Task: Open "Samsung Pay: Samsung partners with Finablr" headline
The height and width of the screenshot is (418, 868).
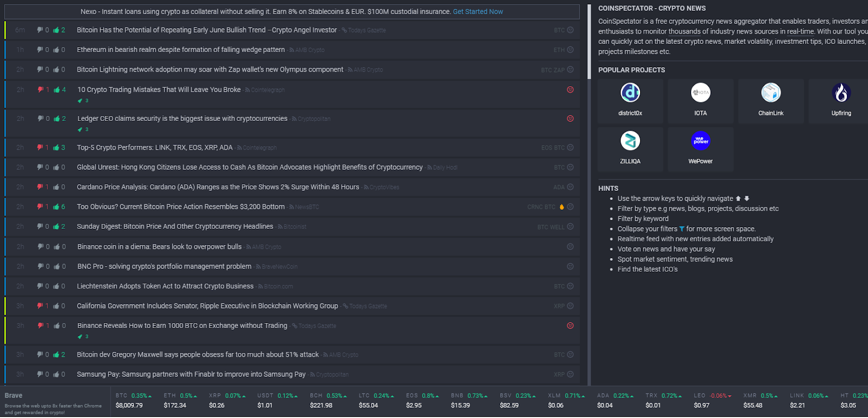Action: point(192,375)
